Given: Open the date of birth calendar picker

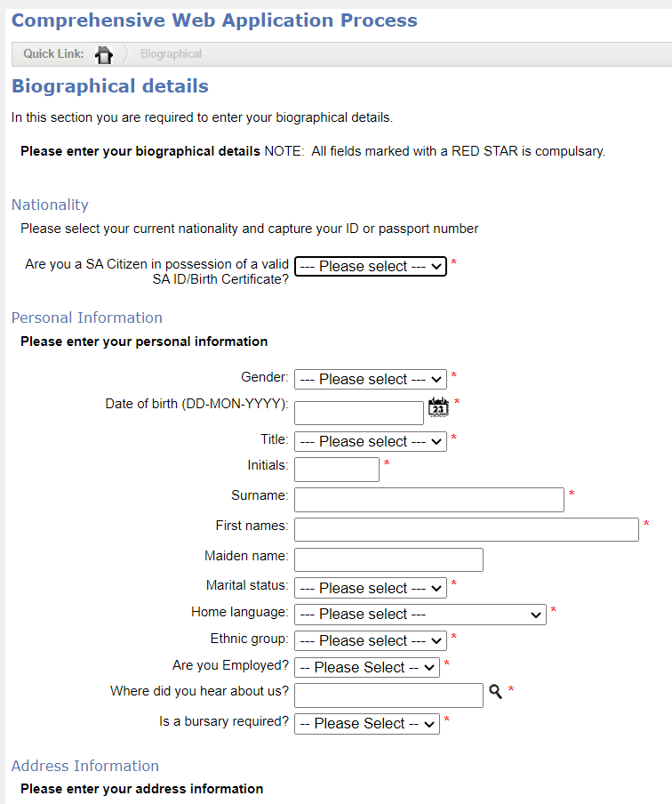Looking at the screenshot, I should coord(438,407).
